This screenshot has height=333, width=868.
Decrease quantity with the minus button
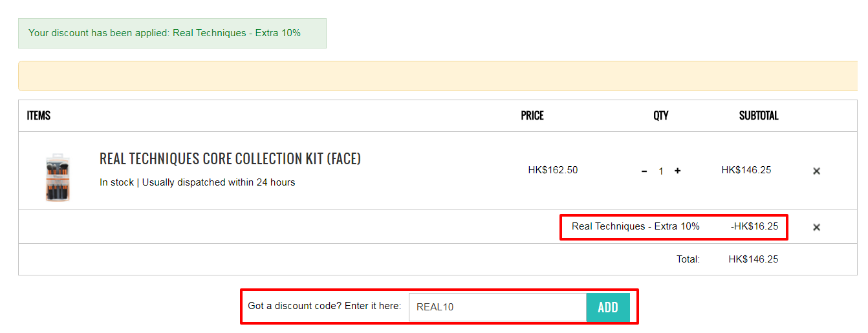click(644, 171)
